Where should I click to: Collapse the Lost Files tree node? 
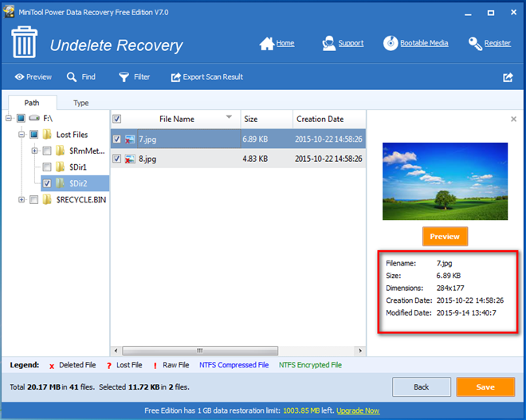[22, 135]
